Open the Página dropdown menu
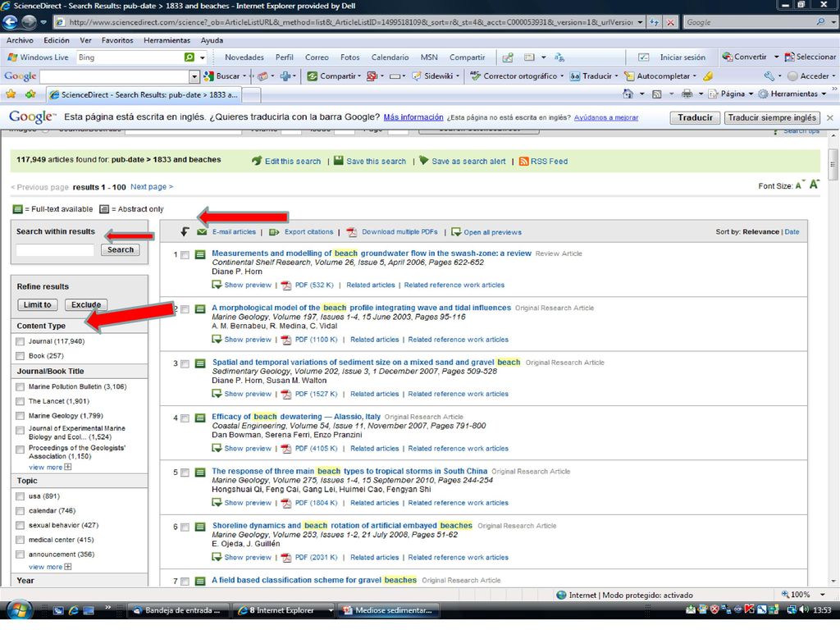 pyautogui.click(x=731, y=94)
